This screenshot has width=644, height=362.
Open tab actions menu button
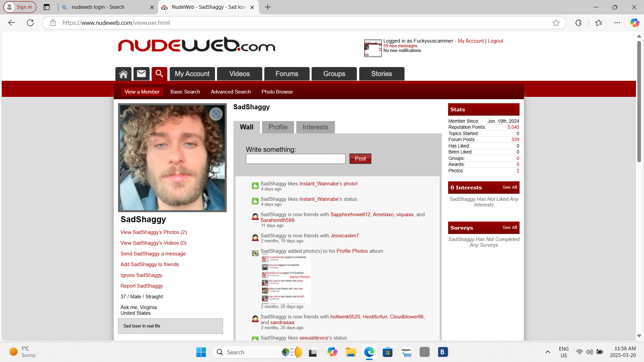(x=47, y=7)
